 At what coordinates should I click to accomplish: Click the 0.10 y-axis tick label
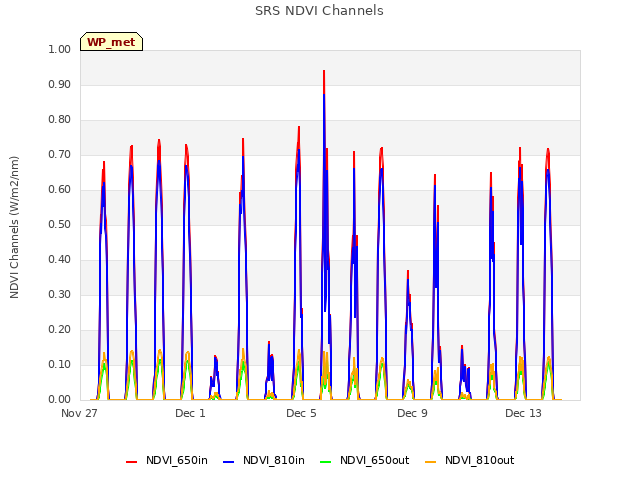60,364
